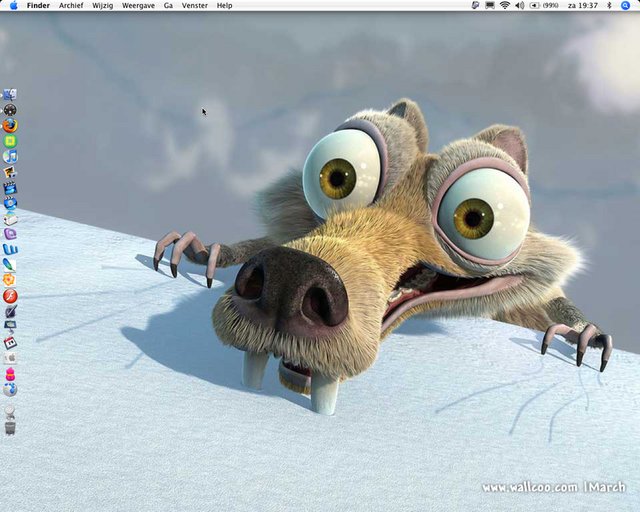
Task: Launch Photoshop feather icon in dock
Action: (x=10, y=265)
